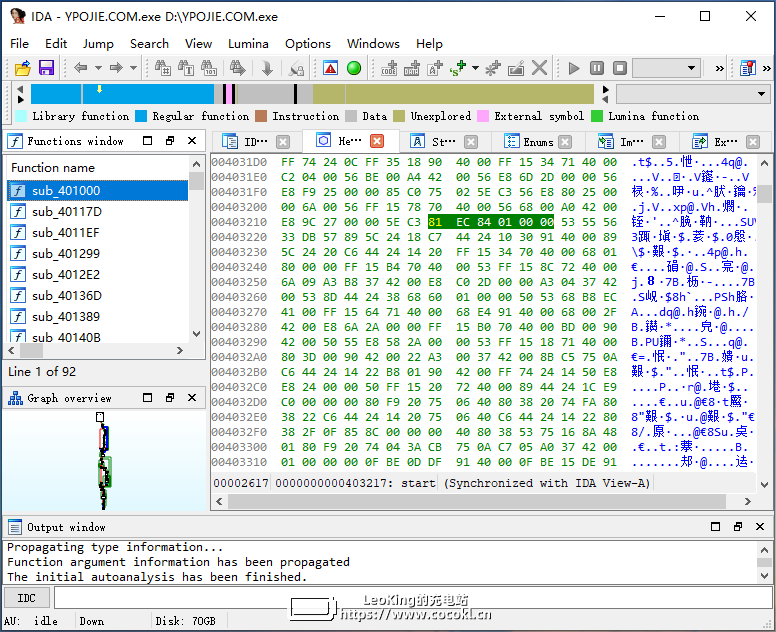The width and height of the screenshot is (776, 632).
Task: Close the Functions window panel
Action: coord(192,141)
